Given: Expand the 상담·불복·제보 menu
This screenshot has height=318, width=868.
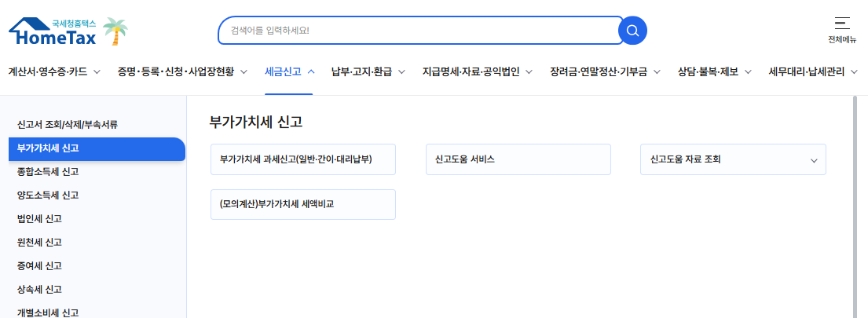Looking at the screenshot, I should click(x=715, y=72).
